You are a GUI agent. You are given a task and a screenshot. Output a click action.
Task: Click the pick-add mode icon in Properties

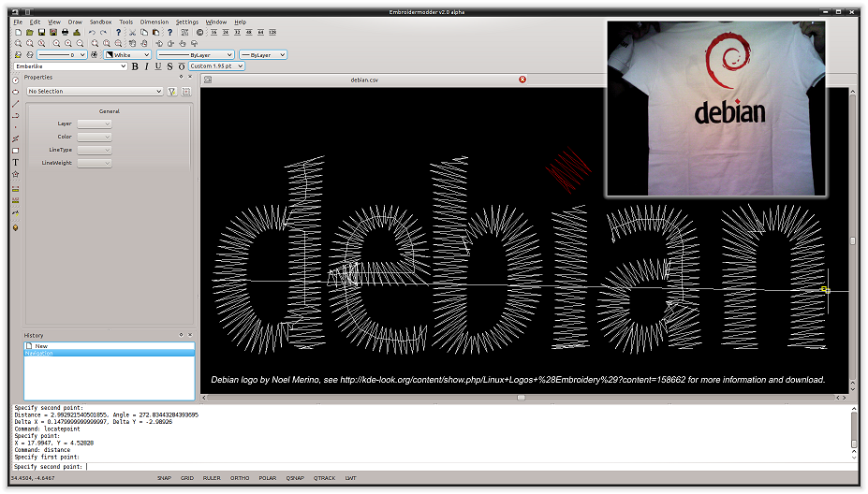pos(186,92)
